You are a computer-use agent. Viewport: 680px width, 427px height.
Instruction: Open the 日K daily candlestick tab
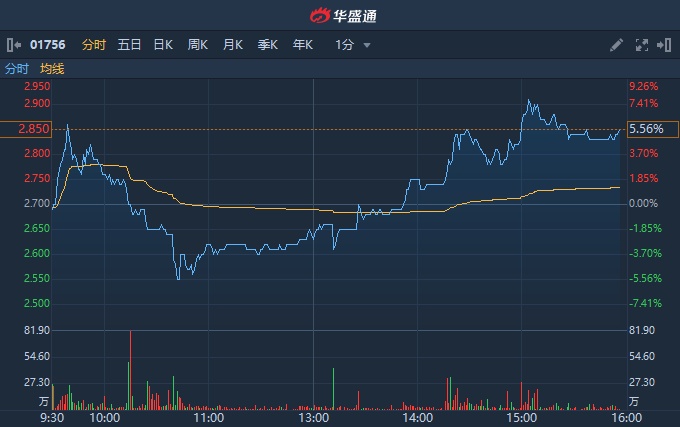(x=163, y=45)
